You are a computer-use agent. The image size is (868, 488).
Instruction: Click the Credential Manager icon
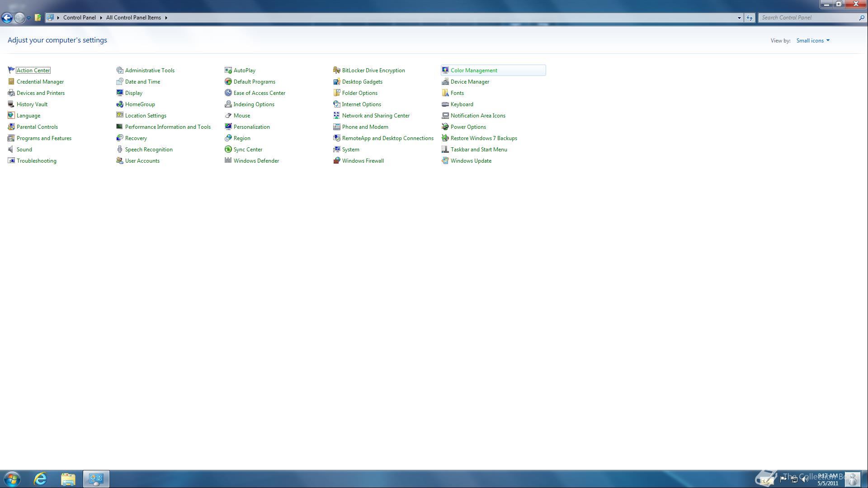click(11, 81)
